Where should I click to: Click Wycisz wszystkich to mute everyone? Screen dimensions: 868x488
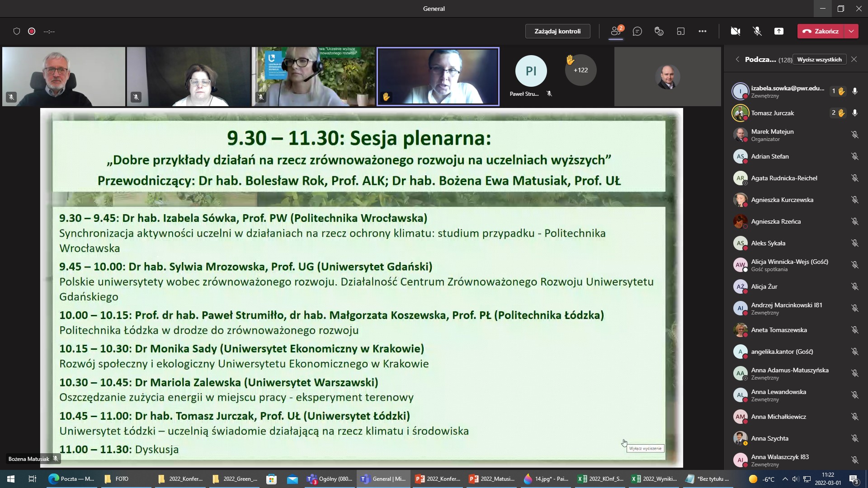tap(820, 59)
